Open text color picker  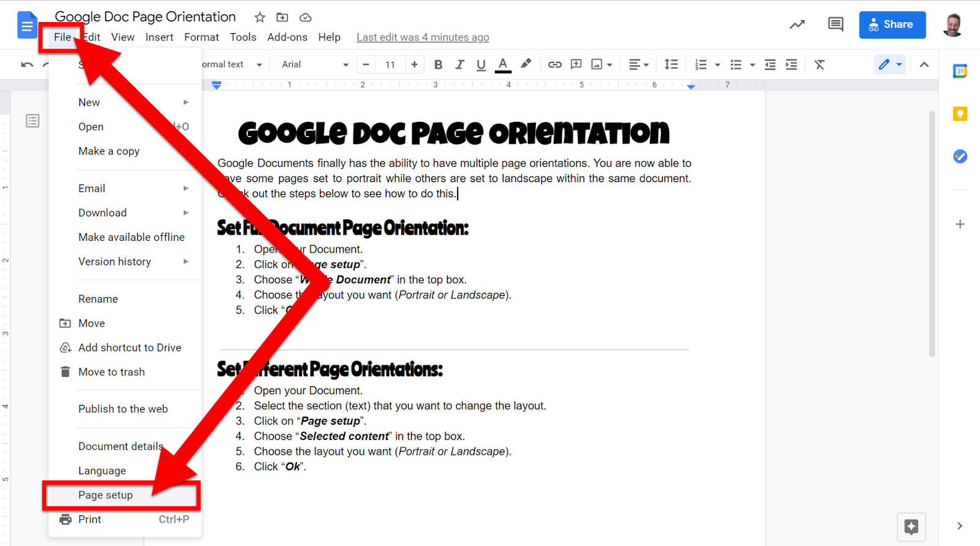[503, 64]
